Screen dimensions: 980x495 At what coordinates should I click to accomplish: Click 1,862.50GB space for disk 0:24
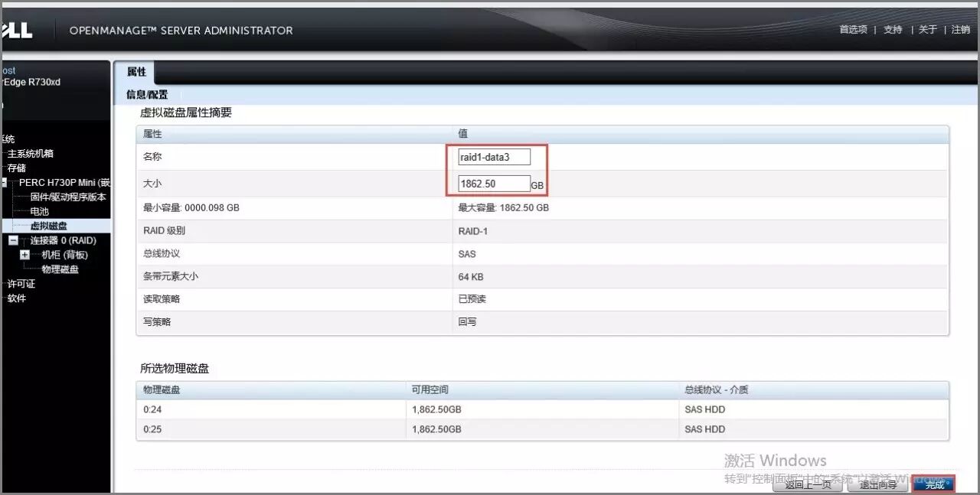pos(436,409)
